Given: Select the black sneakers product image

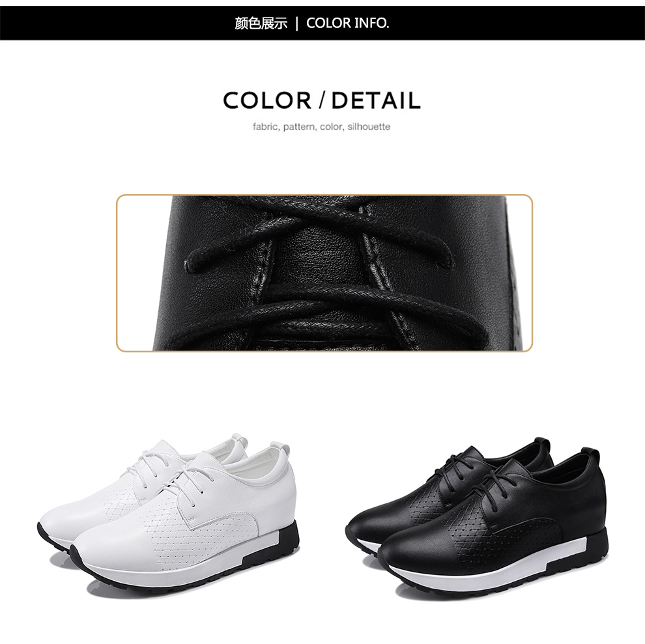Looking at the screenshot, I should pos(477,516).
